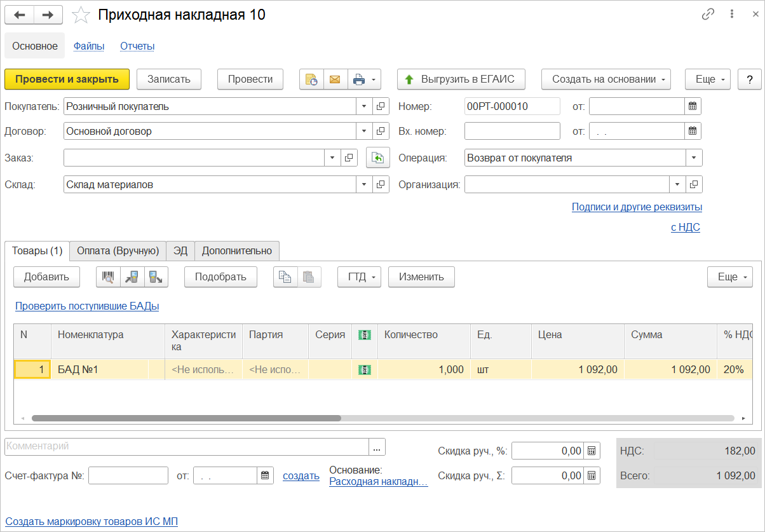Click Проверить поступившие БАДы link

pos(87,306)
